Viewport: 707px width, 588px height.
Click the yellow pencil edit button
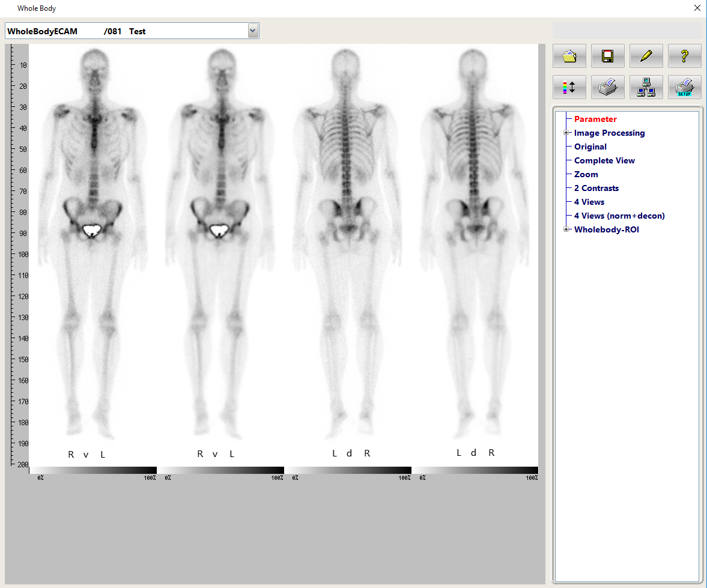pyautogui.click(x=646, y=56)
